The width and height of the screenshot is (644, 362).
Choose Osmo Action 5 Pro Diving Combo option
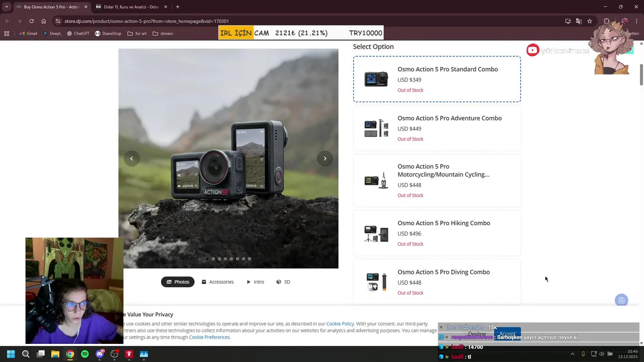coord(437,282)
